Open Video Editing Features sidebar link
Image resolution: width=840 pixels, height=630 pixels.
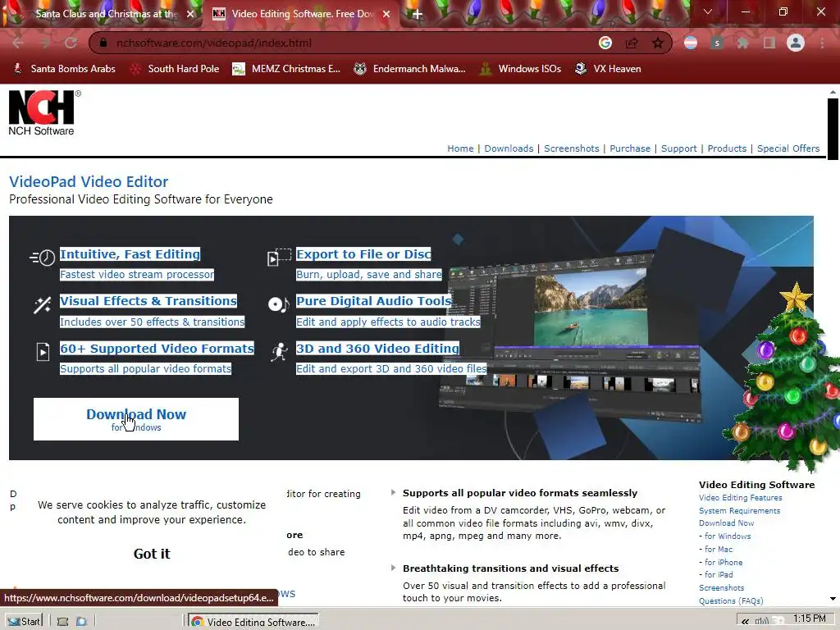(741, 498)
